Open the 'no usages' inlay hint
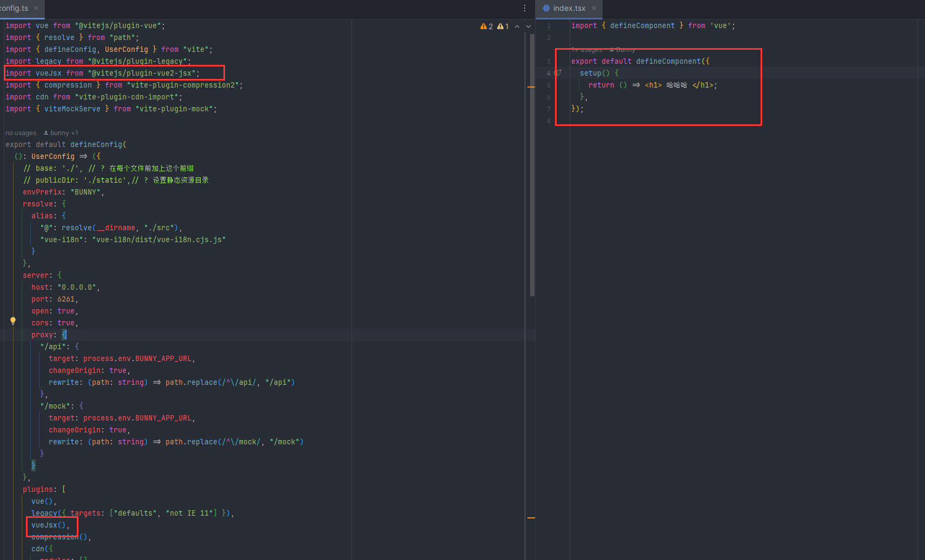The height and width of the screenshot is (560, 925). [x=21, y=133]
